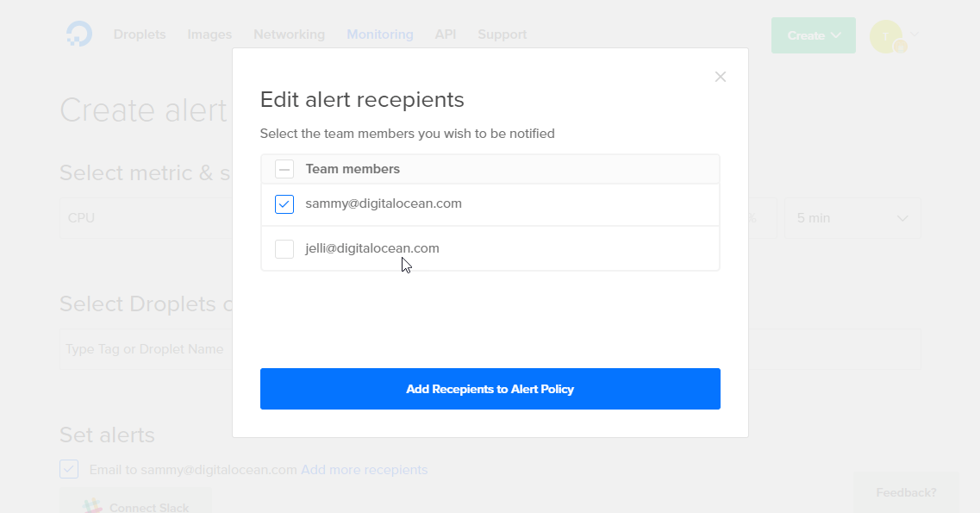Image resolution: width=980 pixels, height=513 pixels.
Task: Close the Edit alert recipients dialog
Action: click(x=721, y=77)
